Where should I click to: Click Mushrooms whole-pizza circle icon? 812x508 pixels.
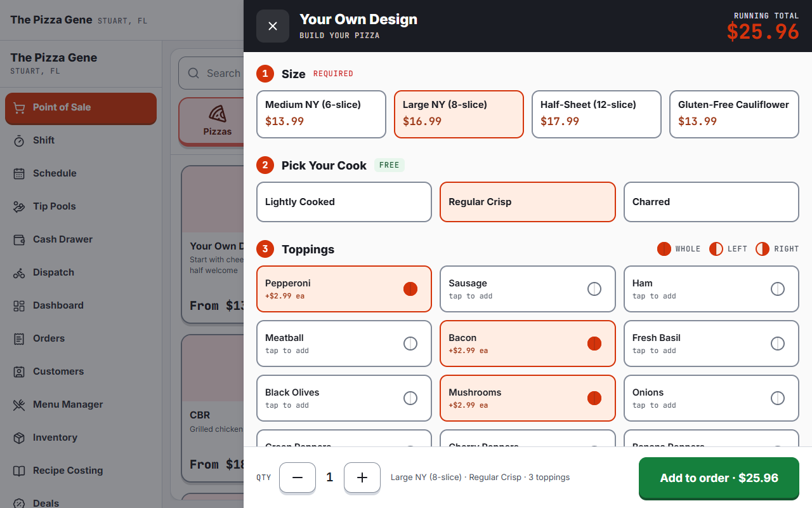tap(594, 398)
